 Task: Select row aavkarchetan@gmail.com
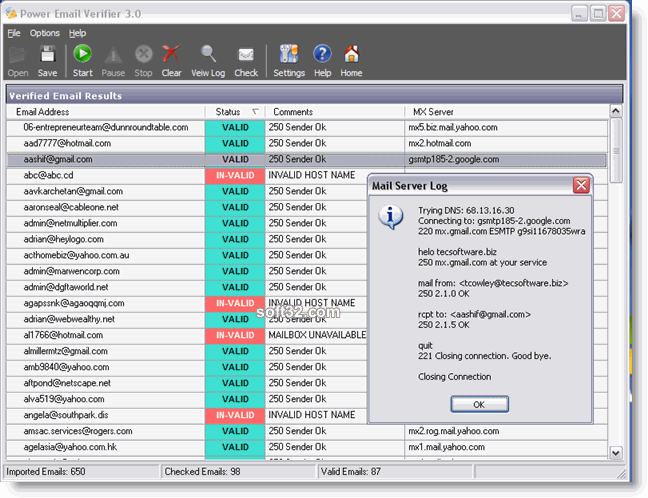click(x=186, y=191)
